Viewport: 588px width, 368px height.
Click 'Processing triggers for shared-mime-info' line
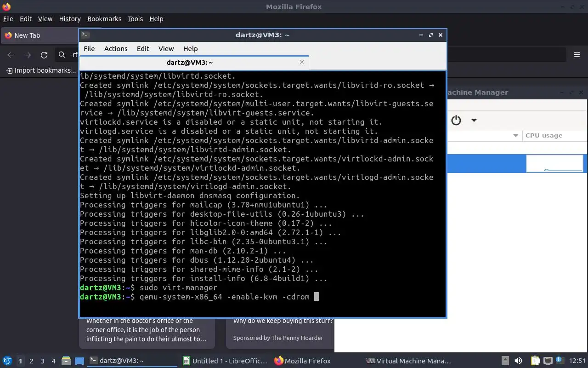coord(199,269)
